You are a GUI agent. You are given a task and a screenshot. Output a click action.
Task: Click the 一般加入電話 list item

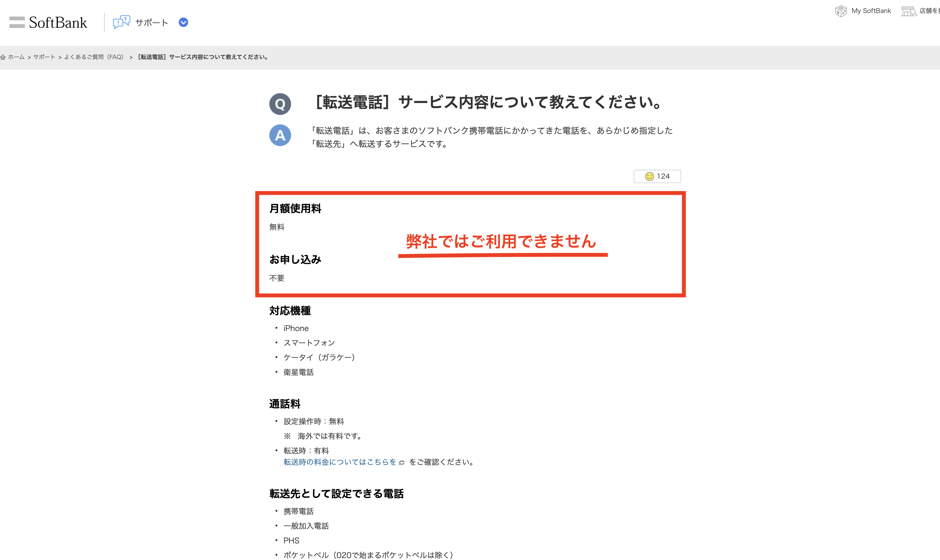(306, 526)
